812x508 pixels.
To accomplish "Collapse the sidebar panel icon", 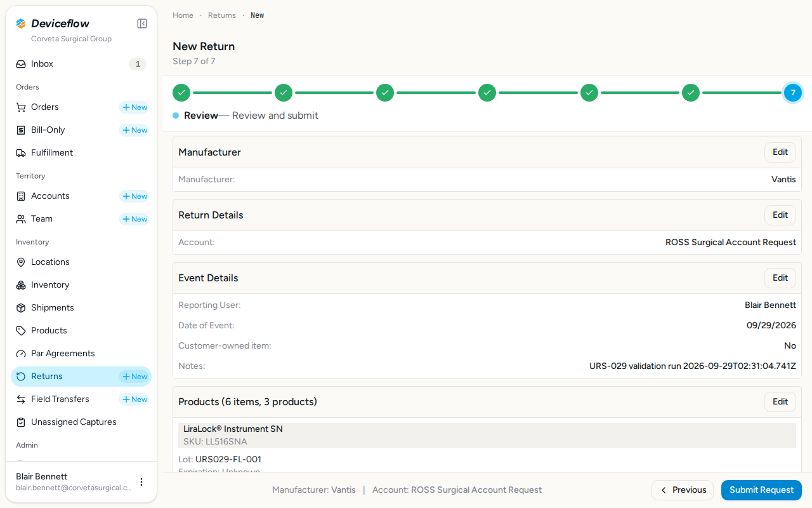I will 142,23.
